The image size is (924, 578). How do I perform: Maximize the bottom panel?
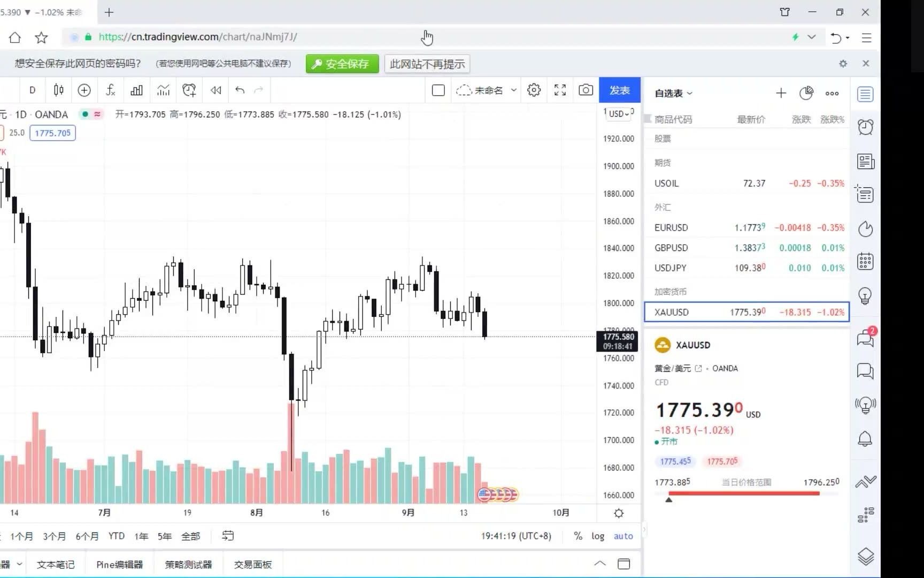coord(623,564)
